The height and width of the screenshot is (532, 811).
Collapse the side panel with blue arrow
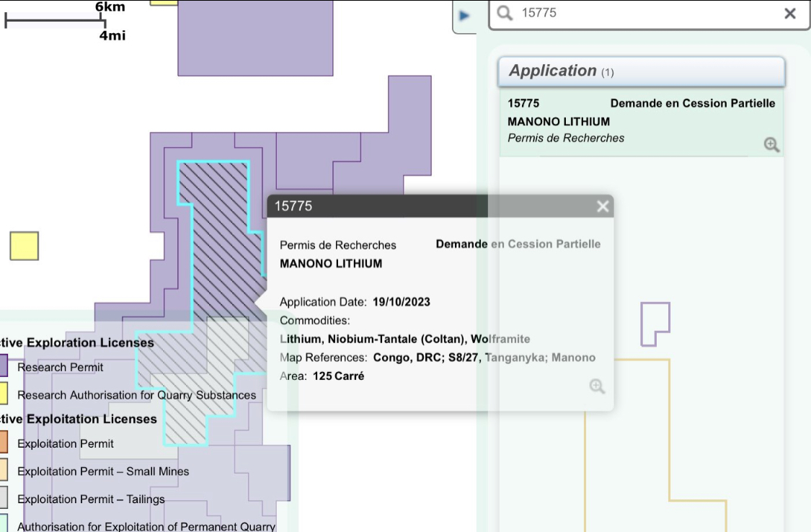(464, 16)
